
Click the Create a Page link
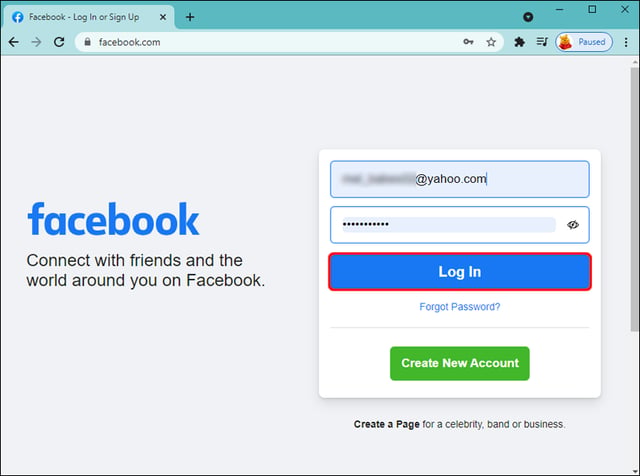[x=387, y=424]
